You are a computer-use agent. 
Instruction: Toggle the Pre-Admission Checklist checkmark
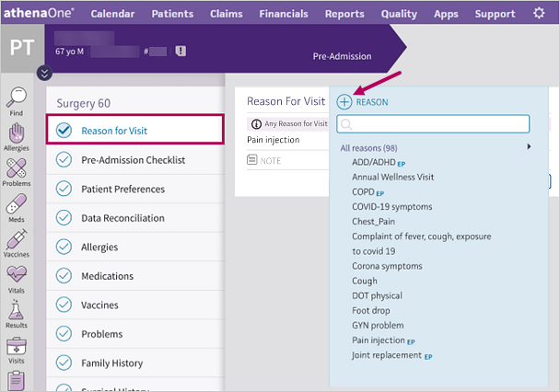[64, 160]
